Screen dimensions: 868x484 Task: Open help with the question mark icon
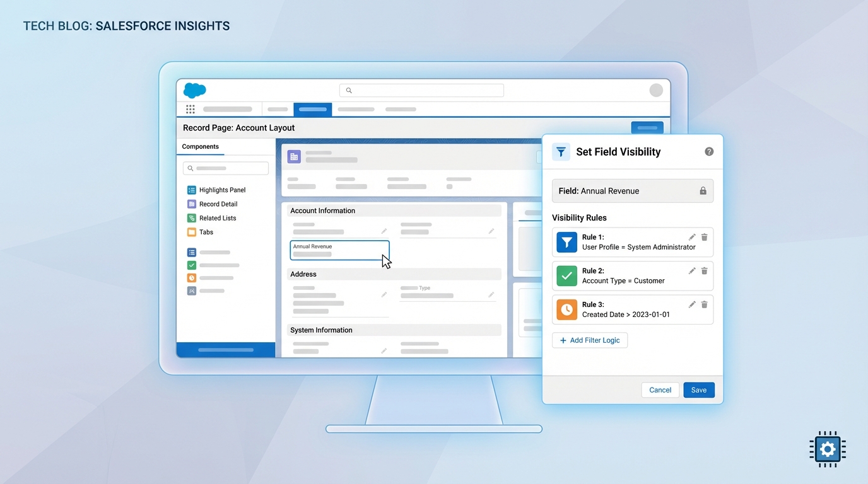point(709,151)
